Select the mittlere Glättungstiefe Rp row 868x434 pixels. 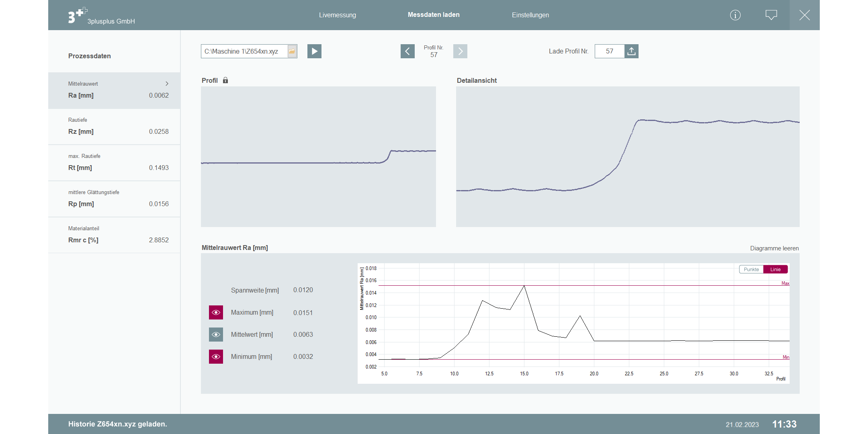114,199
